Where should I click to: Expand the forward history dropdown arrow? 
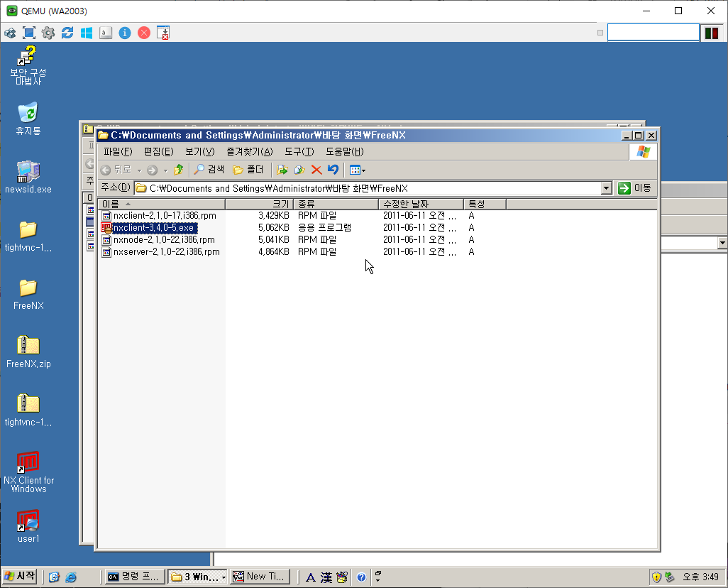point(165,170)
